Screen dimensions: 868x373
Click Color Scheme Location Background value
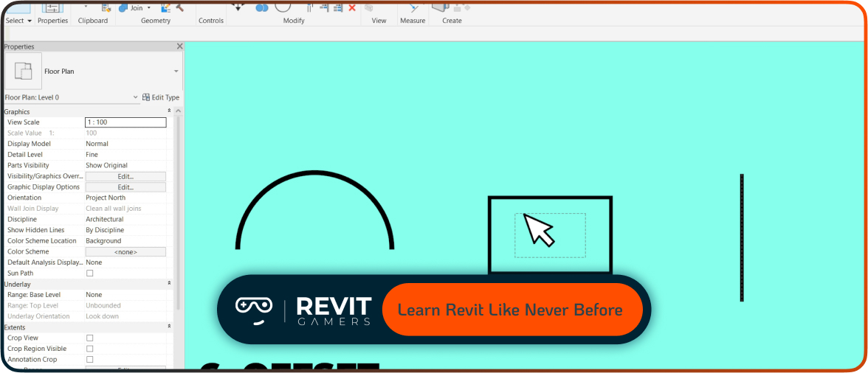point(103,241)
